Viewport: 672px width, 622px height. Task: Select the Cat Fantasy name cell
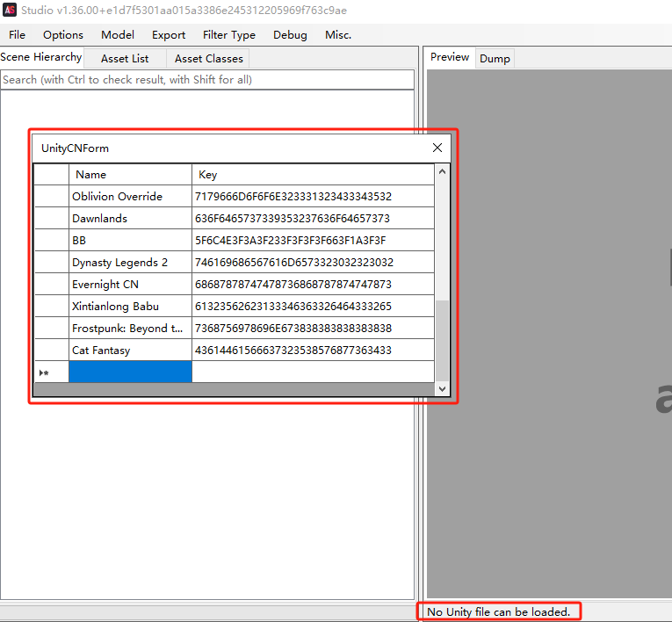click(130, 351)
